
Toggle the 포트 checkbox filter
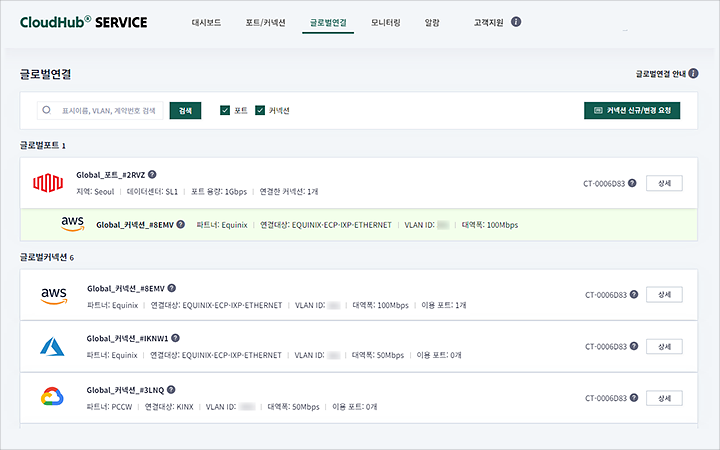[x=225, y=110]
